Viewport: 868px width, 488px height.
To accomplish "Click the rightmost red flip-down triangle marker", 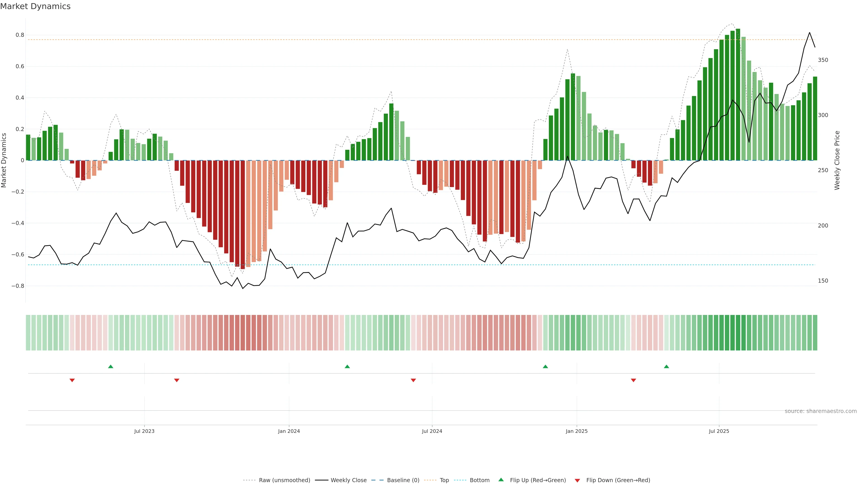I will [x=633, y=380].
